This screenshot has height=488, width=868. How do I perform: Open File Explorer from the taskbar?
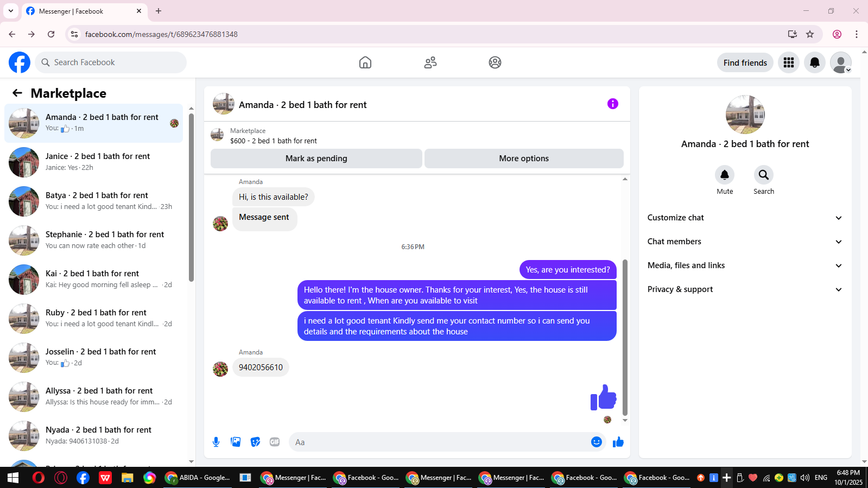click(127, 478)
